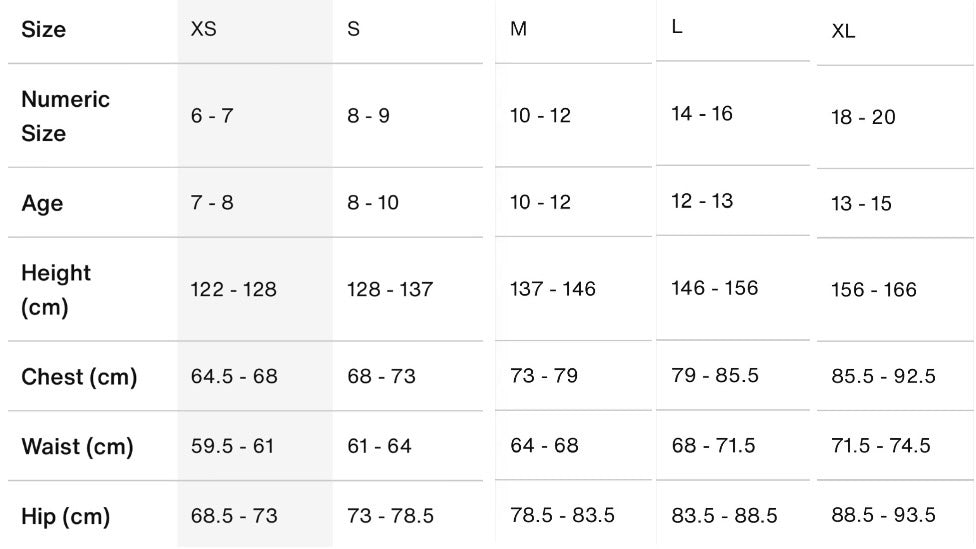Click the Numeric Size row label
The image size is (976, 549).
pyautogui.click(x=65, y=116)
